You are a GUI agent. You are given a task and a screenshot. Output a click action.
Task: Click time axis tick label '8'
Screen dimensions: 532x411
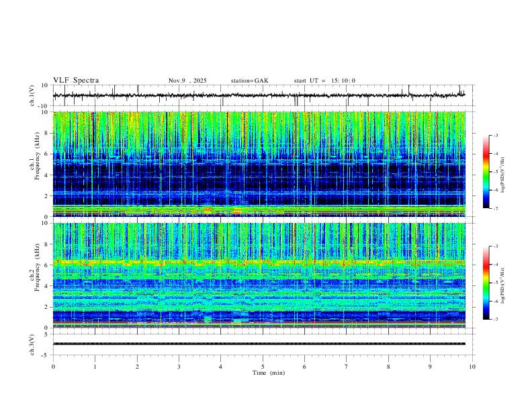(388, 367)
